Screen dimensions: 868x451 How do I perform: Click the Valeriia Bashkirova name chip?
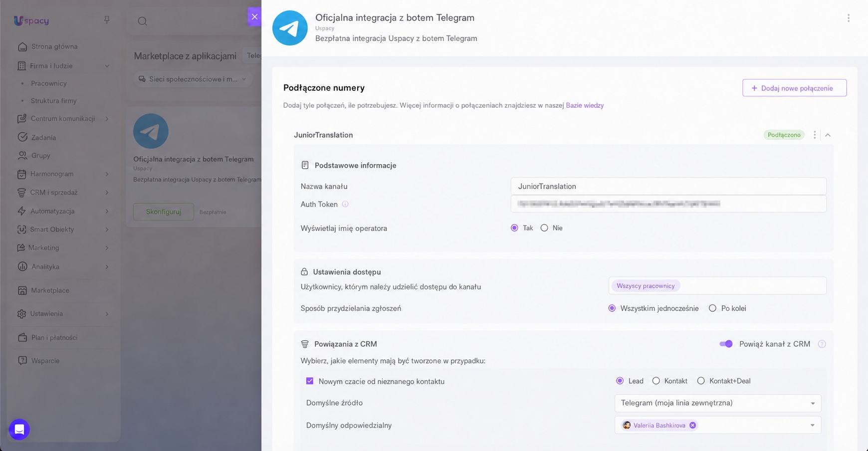pyautogui.click(x=659, y=426)
